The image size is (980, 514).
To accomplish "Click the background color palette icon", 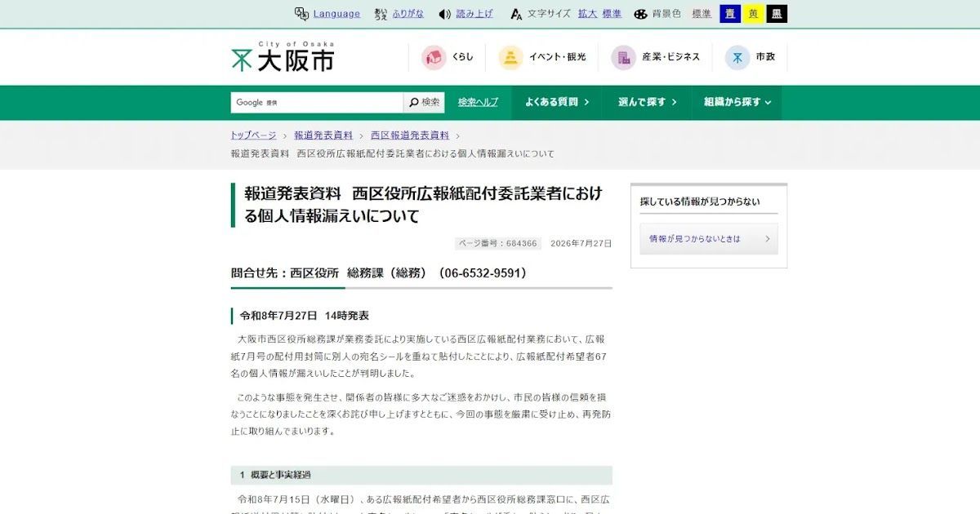I will 640,14.
